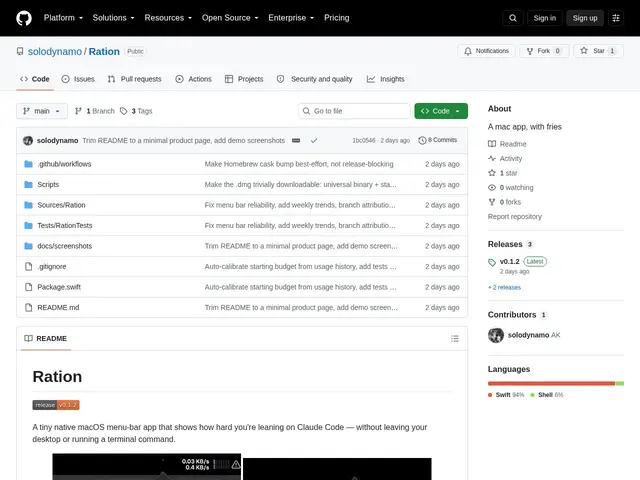The image size is (640, 480).
Task: Click the Fork button
Action: (x=544, y=51)
